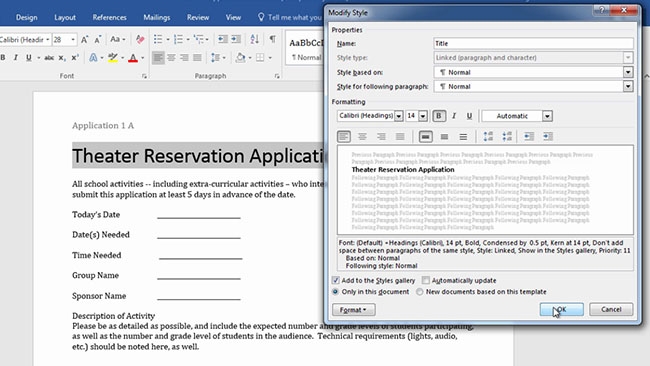
Task: Set double line spacing in the dialog
Action: [463, 136]
